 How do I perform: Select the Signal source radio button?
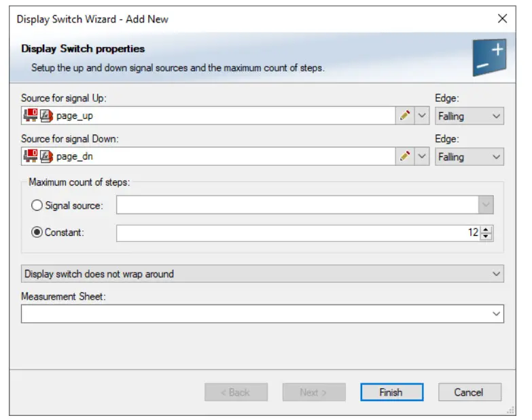(37, 205)
